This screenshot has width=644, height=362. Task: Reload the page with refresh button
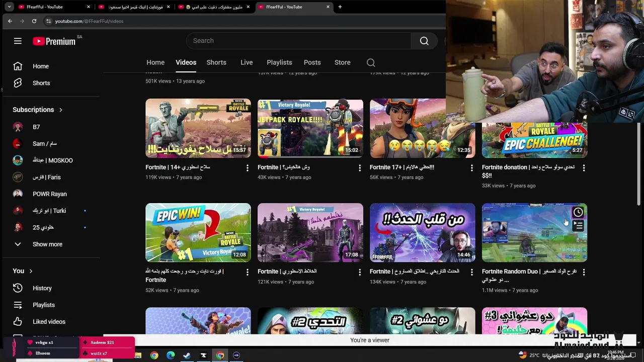[x=34, y=21]
